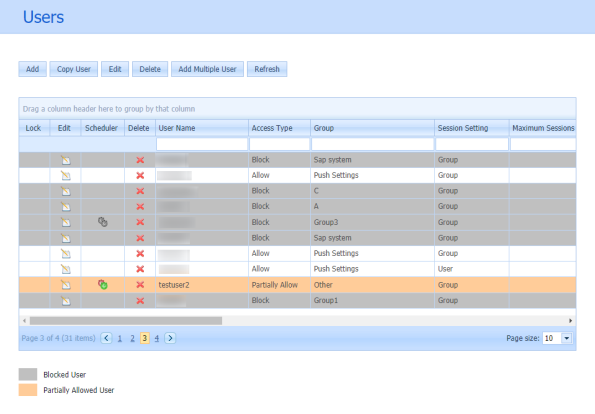595x414 pixels.
Task: Select the "Partially Allow" access type cell
Action: point(279,285)
